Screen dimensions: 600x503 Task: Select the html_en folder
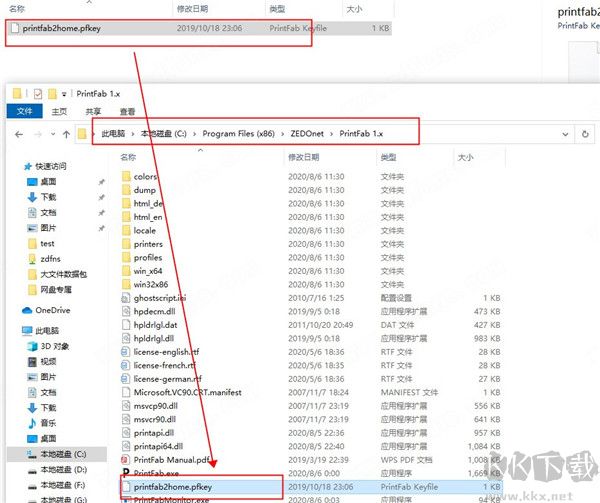tap(148, 217)
